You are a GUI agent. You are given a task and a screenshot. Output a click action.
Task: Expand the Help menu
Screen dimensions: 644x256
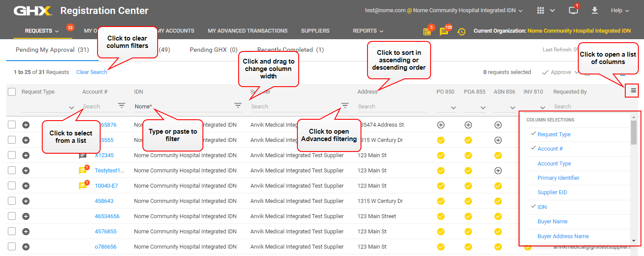(x=620, y=10)
